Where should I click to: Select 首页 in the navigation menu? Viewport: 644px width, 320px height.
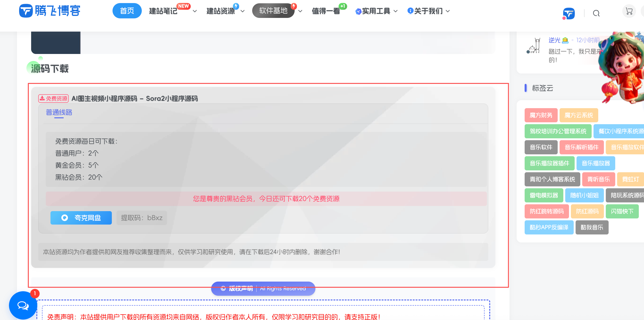pyautogui.click(x=127, y=11)
